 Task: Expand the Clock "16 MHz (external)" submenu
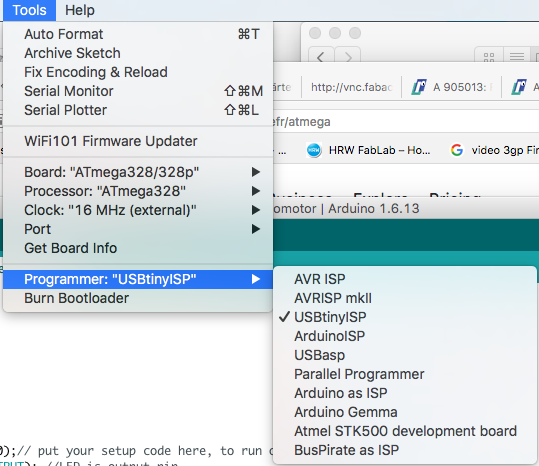pyautogui.click(x=138, y=210)
